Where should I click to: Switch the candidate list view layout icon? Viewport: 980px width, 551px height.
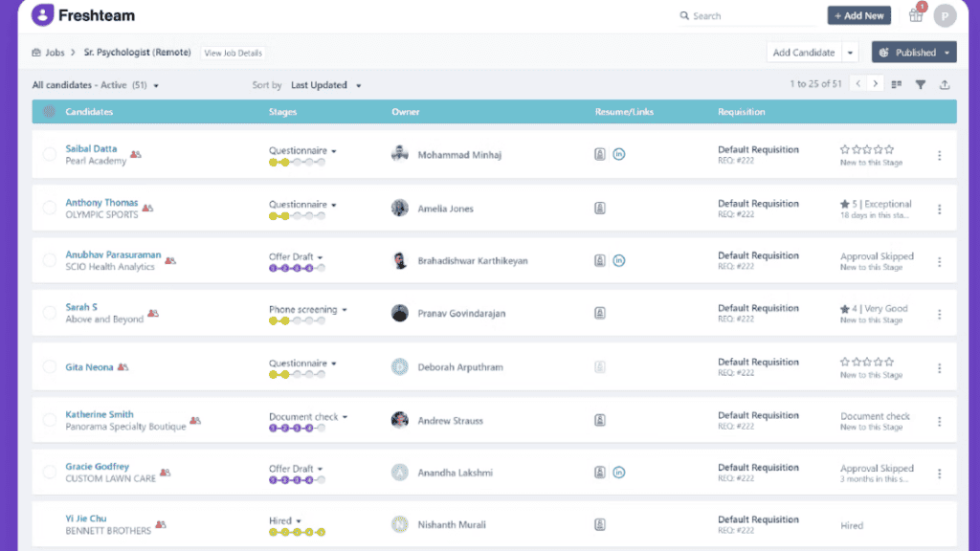click(x=898, y=84)
